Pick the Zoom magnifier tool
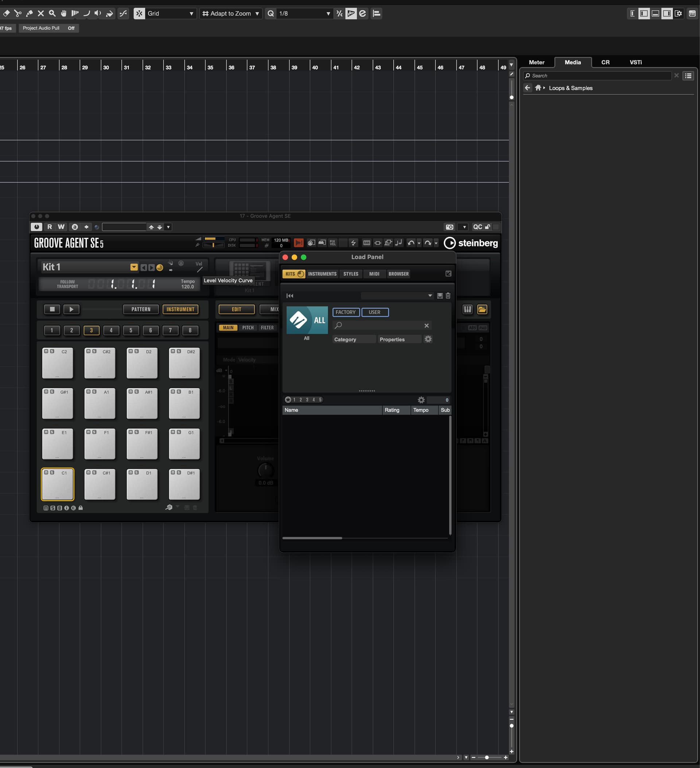This screenshot has height=768, width=700. [x=52, y=13]
